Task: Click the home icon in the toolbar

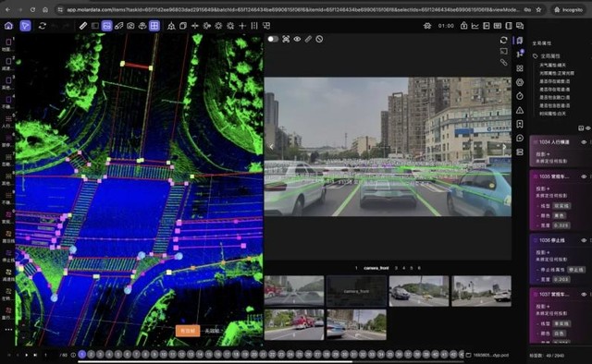Action: click(x=8, y=26)
